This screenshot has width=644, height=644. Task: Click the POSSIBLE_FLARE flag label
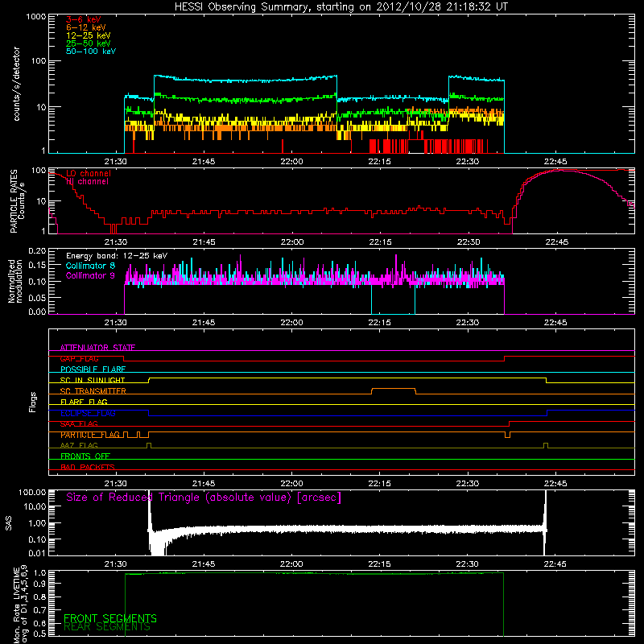[x=93, y=369]
